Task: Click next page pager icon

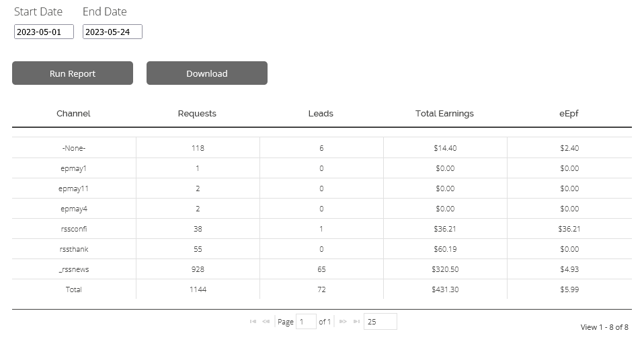Action: pos(343,321)
